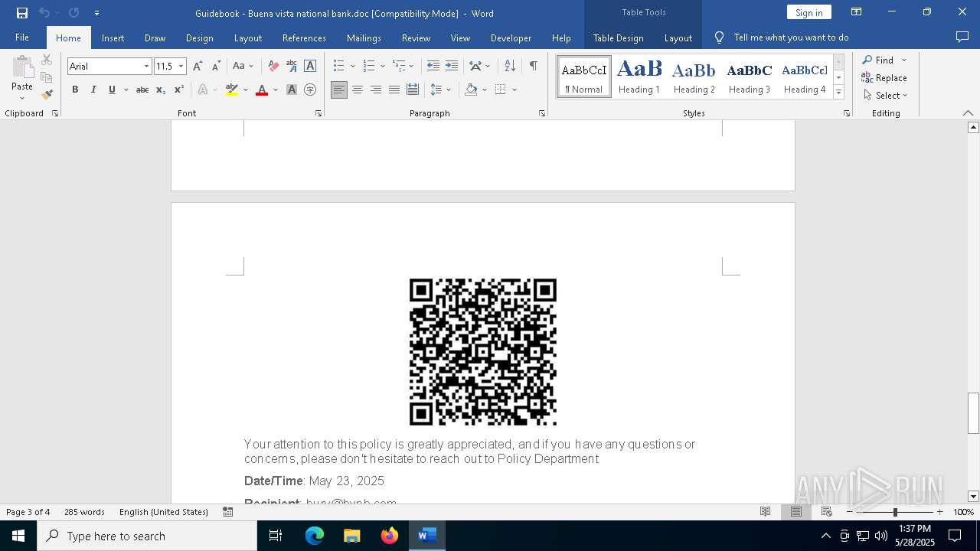Toggle Bold formatting

click(x=75, y=90)
